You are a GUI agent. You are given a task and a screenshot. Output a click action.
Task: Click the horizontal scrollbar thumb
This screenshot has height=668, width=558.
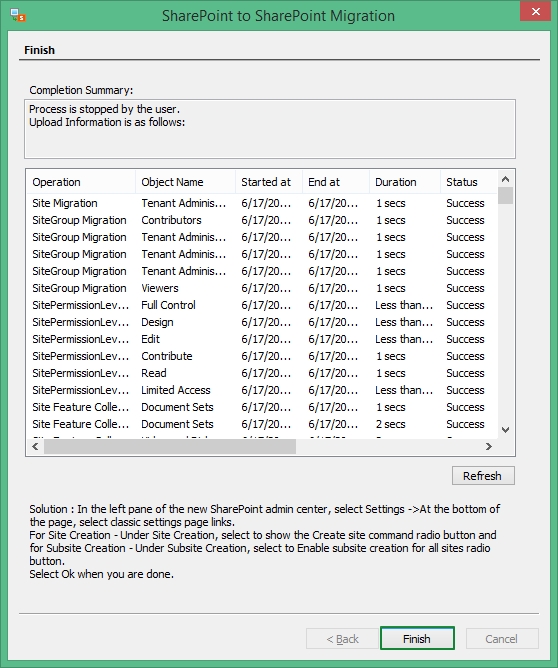(170, 446)
